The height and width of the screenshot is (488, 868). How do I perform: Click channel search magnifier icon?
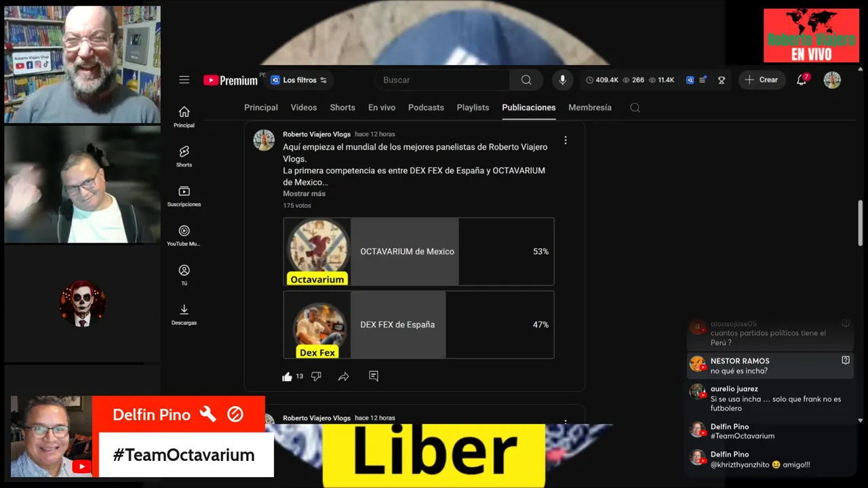click(635, 108)
